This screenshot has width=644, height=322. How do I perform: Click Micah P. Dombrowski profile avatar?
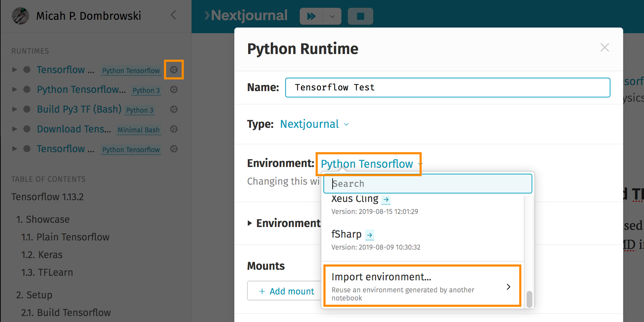(21, 16)
